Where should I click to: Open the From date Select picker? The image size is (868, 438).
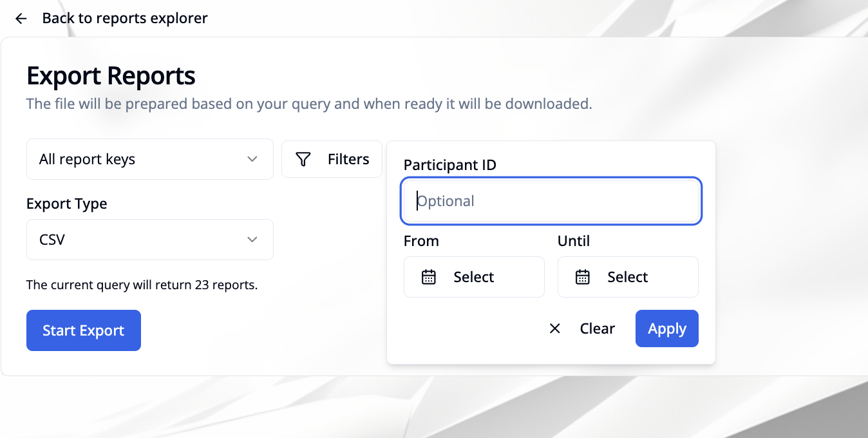point(474,276)
